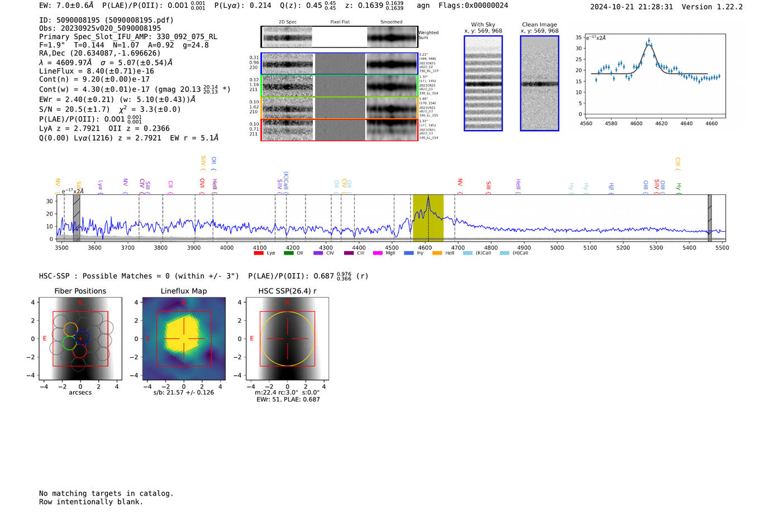Screen dimensions: 782x532
Task: Click the 'agn' classification label
Action: pyautogui.click(x=423, y=6)
